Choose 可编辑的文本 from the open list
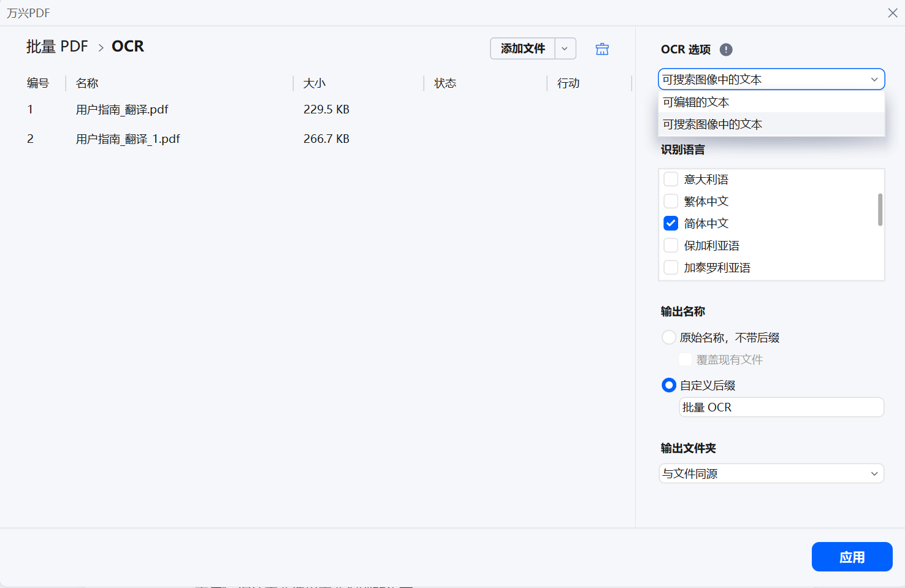 (695, 102)
